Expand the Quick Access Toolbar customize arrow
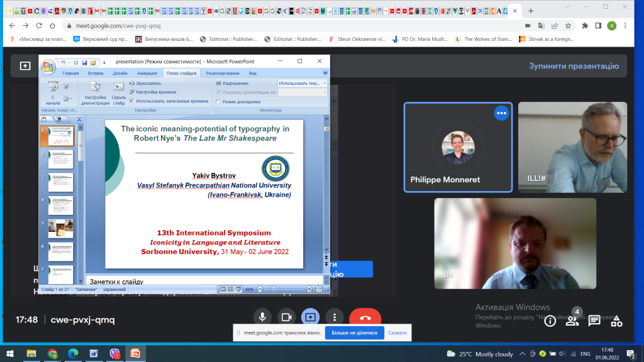This screenshot has height=362, width=644. (104, 63)
